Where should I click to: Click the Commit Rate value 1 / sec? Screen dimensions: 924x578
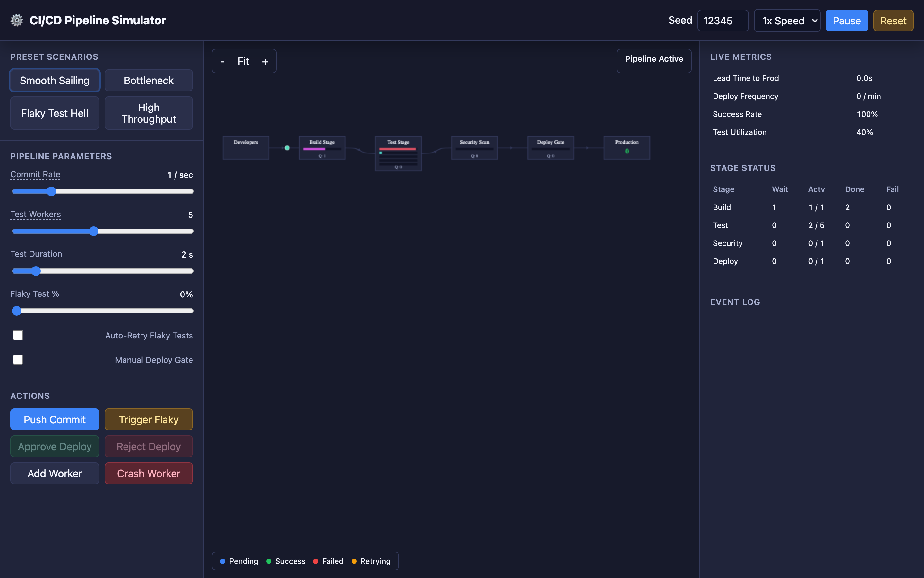pos(180,175)
